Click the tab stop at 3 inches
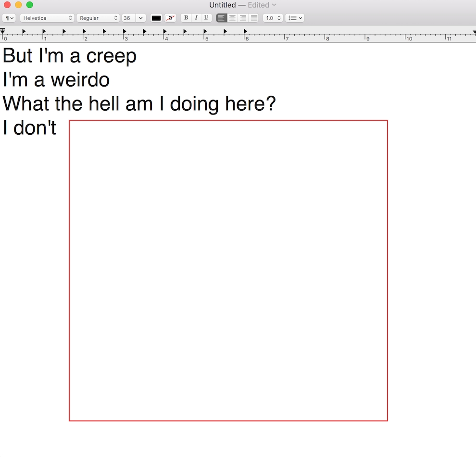 click(x=125, y=31)
